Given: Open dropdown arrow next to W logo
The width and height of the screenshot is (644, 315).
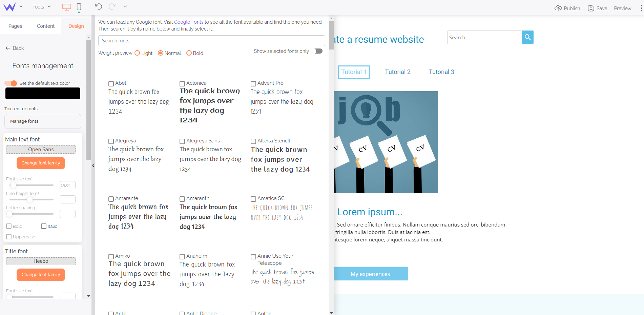Looking at the screenshot, I should point(21,6).
